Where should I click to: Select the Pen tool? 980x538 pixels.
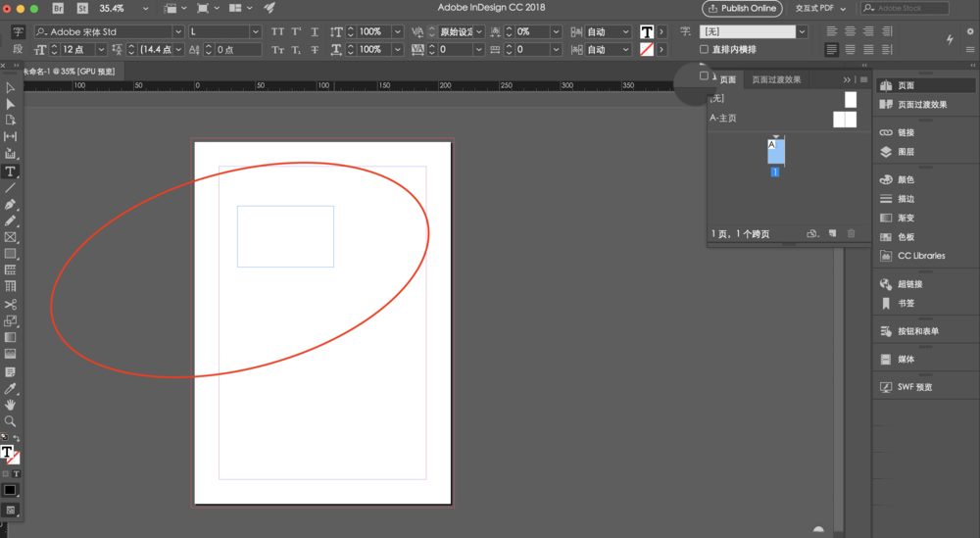[10, 205]
